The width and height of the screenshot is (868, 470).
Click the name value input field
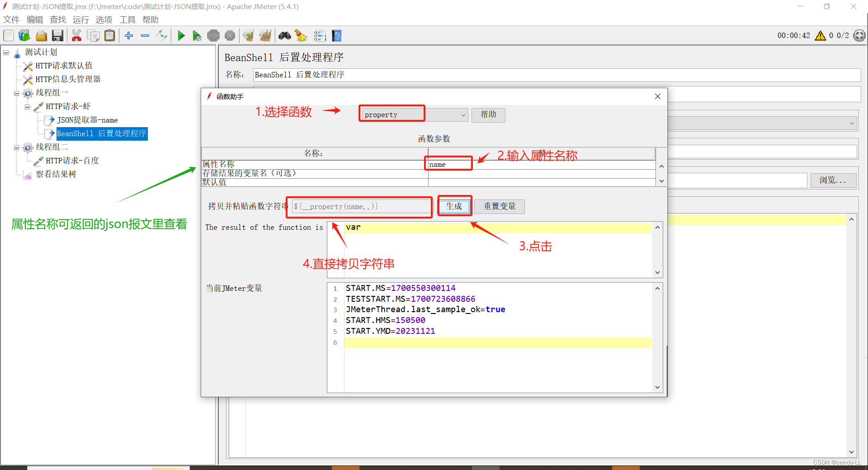coord(448,164)
